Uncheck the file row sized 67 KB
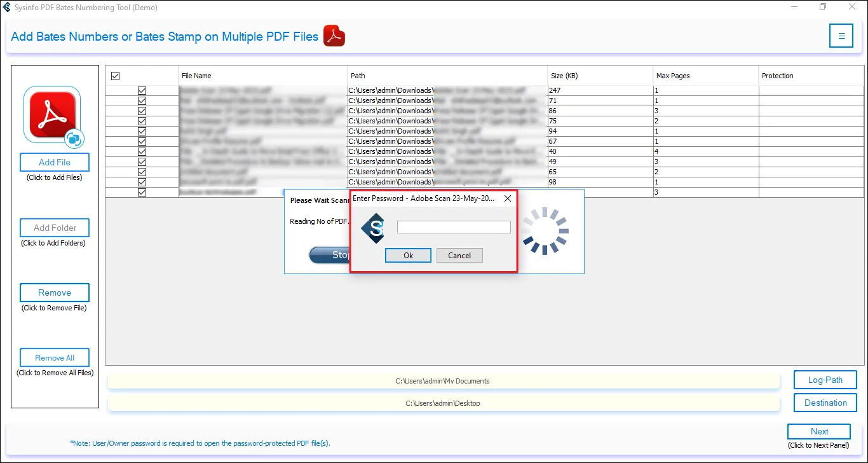Viewport: 868px width, 463px height. [142, 141]
